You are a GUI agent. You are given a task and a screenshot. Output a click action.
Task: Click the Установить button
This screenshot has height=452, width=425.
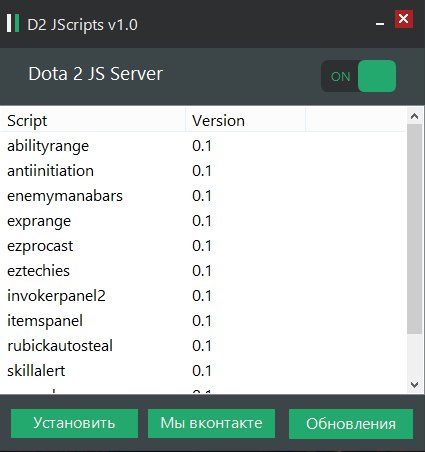pos(74,423)
